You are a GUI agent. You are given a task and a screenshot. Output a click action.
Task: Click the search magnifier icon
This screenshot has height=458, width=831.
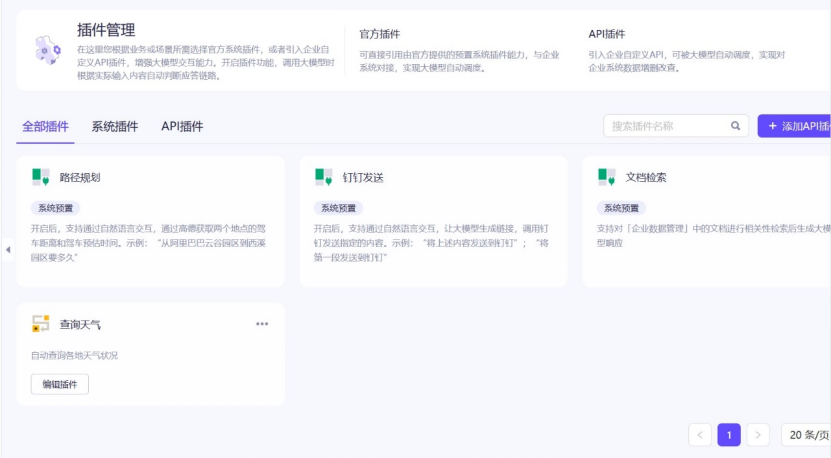tap(735, 126)
